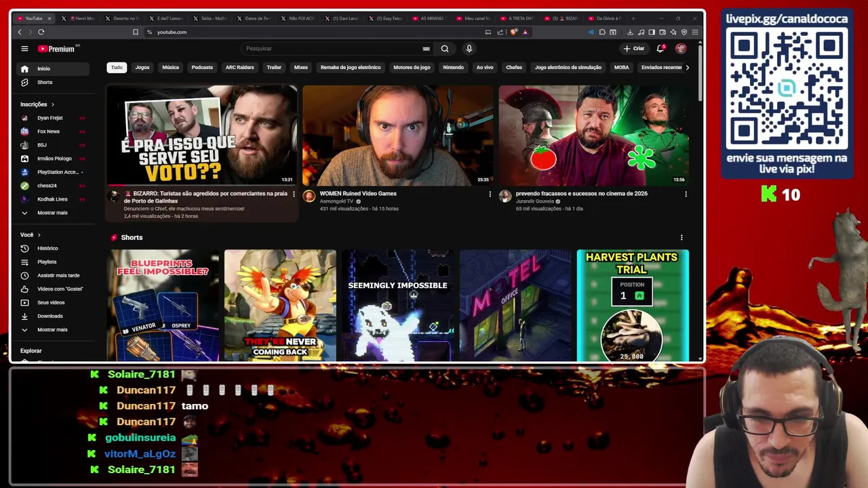Open Shorts shelf options menu

(x=682, y=238)
